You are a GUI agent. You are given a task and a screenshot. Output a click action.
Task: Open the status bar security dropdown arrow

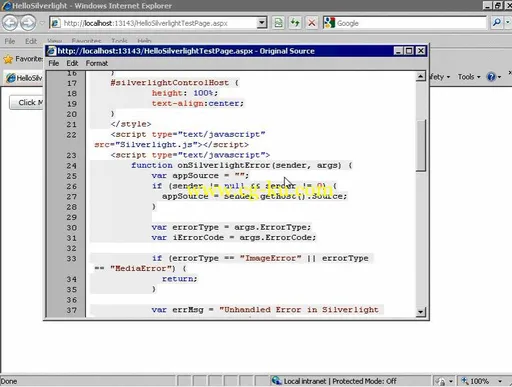pos(451,381)
